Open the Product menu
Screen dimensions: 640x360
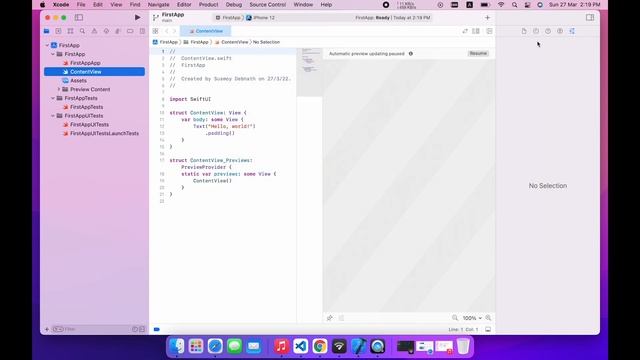(209, 4)
